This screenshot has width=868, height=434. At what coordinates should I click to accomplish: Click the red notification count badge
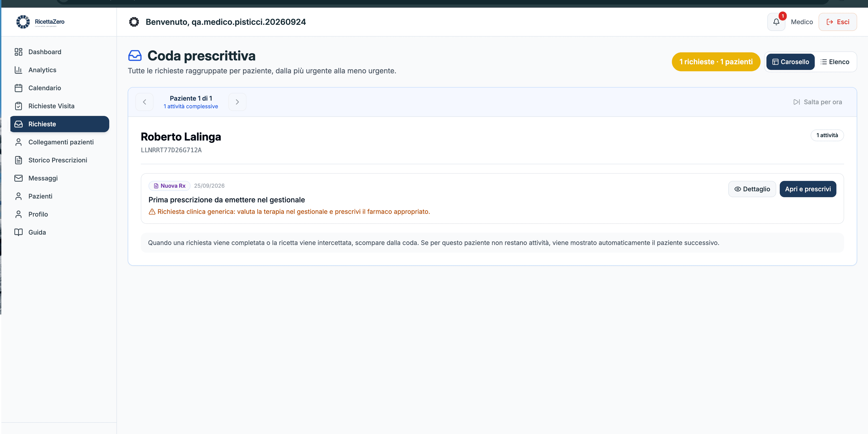click(782, 16)
